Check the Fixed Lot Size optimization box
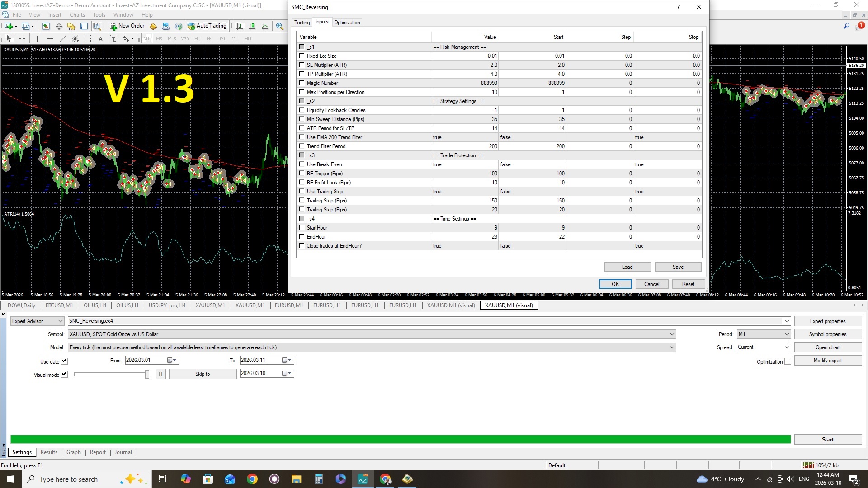Image resolution: width=868 pixels, height=488 pixels. pos(302,56)
